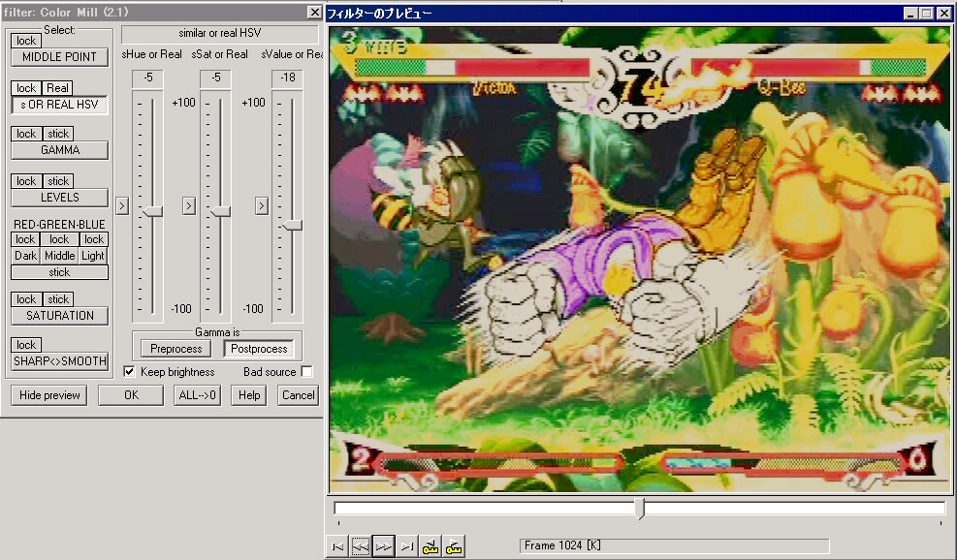Viewport: 957px width, 560px height.
Task: Toggle lock above LEVELS
Action: (25, 181)
